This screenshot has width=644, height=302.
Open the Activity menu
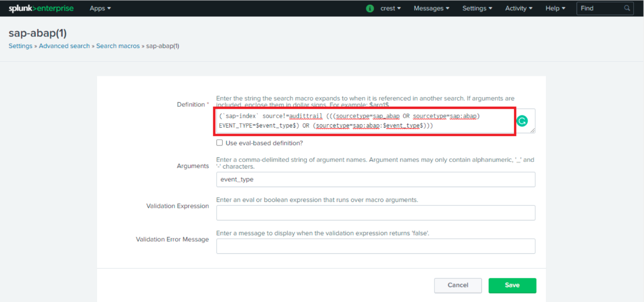tap(519, 8)
